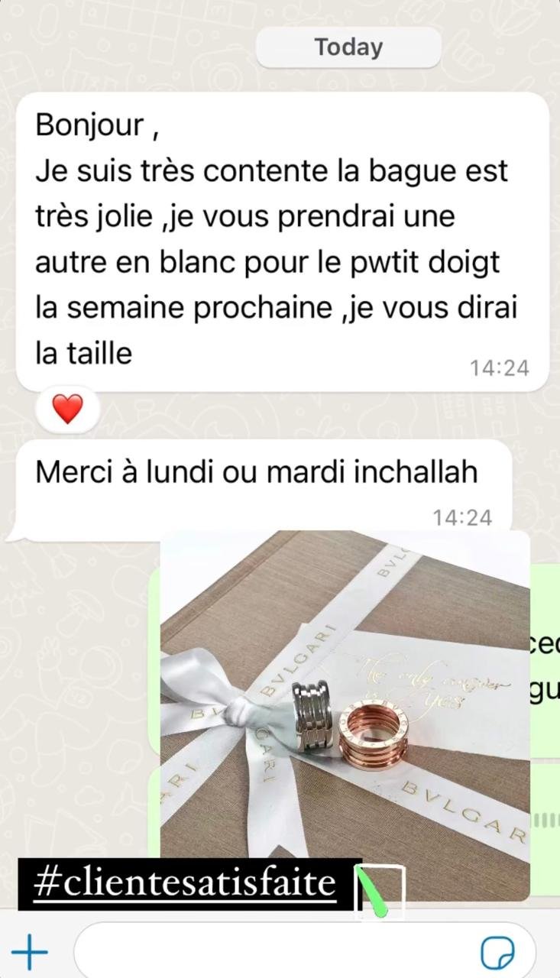Tap the 14:24 timestamp under Merci message
The height and width of the screenshot is (978, 560).
click(x=462, y=518)
